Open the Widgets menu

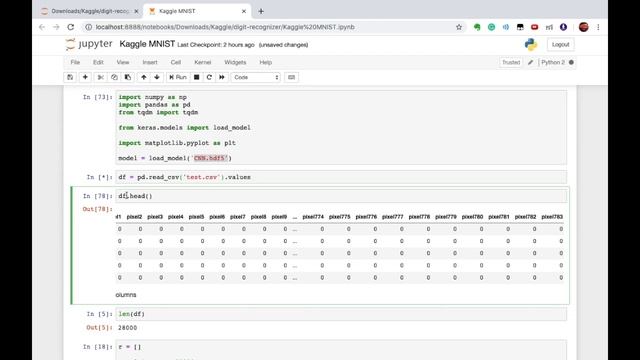[x=235, y=62]
